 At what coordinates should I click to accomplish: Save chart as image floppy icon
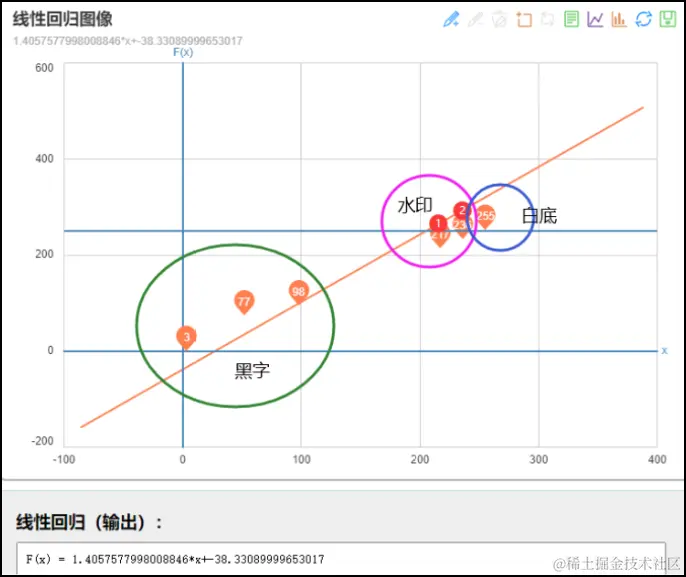pyautogui.click(x=668, y=19)
